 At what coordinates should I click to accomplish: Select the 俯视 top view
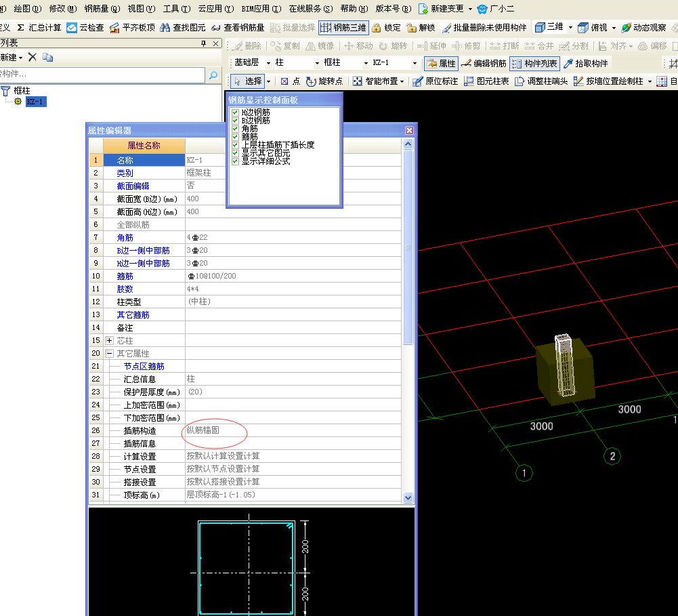pyautogui.click(x=593, y=28)
